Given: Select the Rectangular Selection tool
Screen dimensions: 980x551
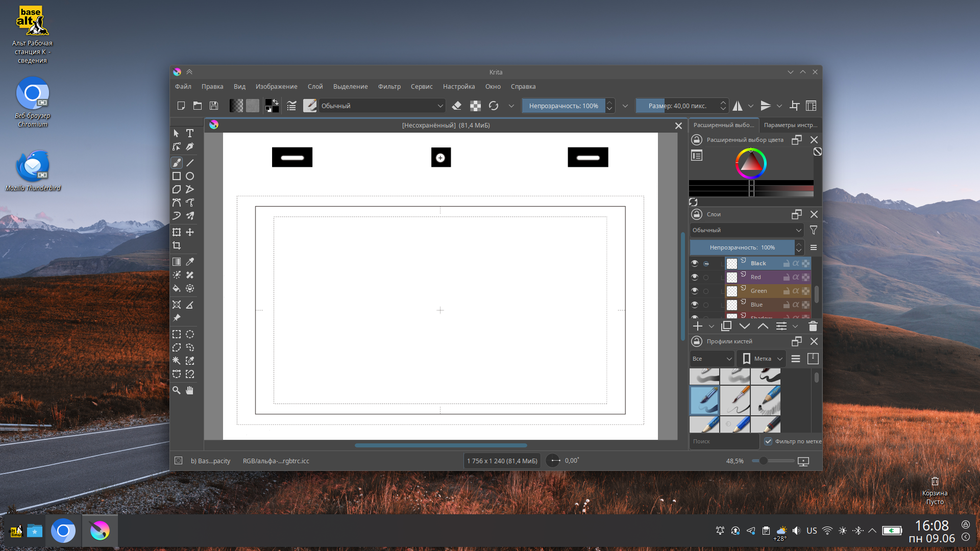Looking at the screenshot, I should click(x=177, y=334).
